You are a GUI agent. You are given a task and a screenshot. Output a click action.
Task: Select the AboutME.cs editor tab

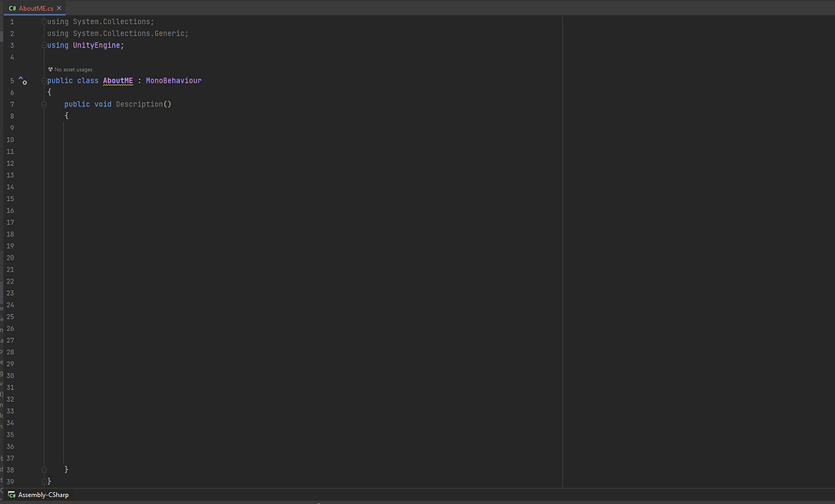(35, 8)
